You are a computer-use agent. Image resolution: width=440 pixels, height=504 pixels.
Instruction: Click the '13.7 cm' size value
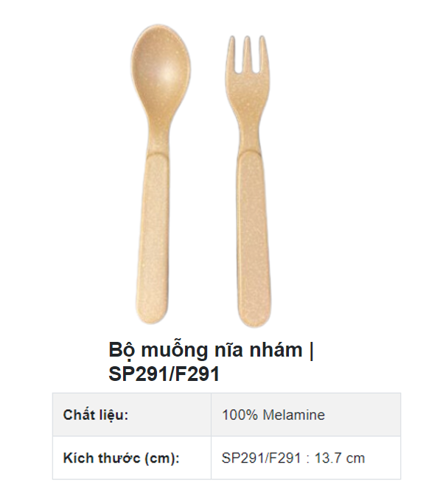pyautogui.click(x=340, y=458)
